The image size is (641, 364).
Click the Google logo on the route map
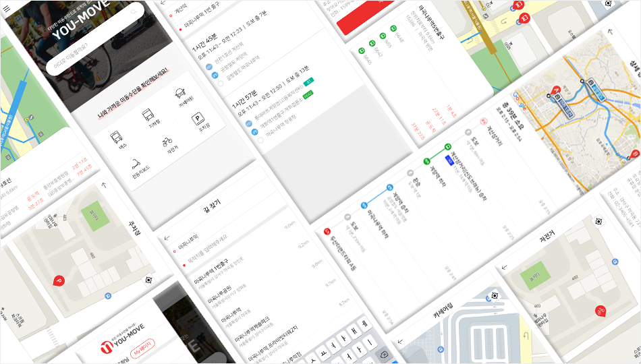pyautogui.click(x=520, y=100)
